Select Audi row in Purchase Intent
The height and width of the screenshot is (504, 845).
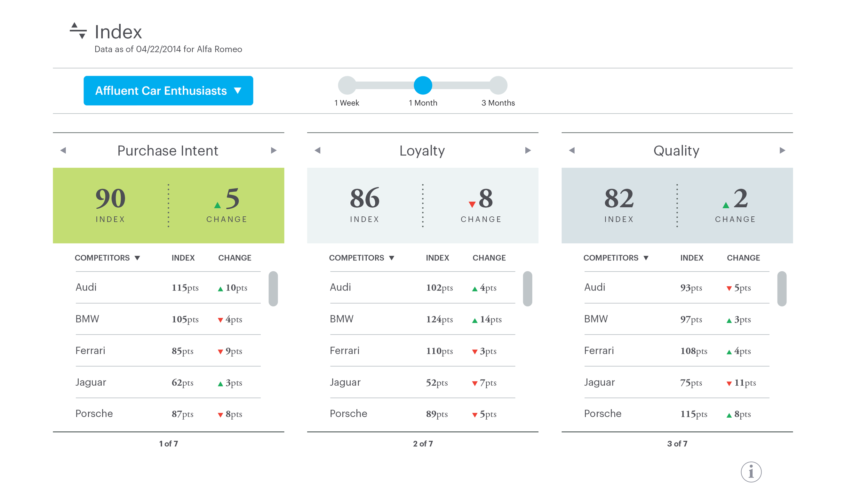[168, 287]
